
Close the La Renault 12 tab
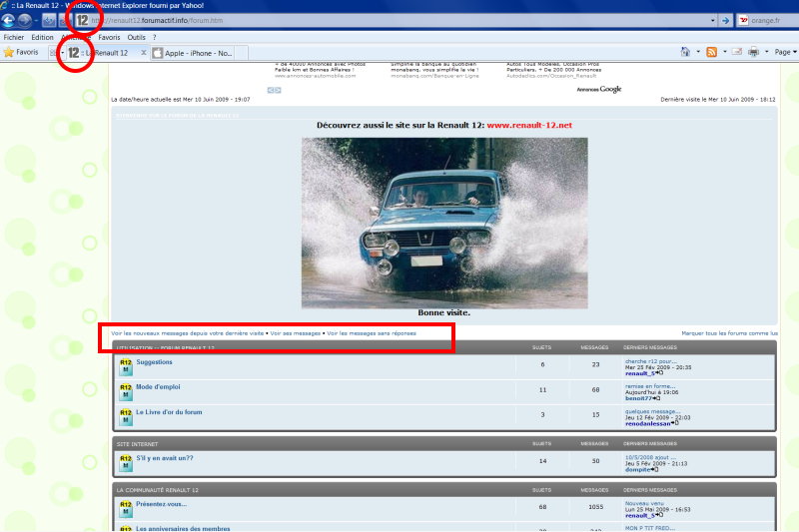point(144,53)
